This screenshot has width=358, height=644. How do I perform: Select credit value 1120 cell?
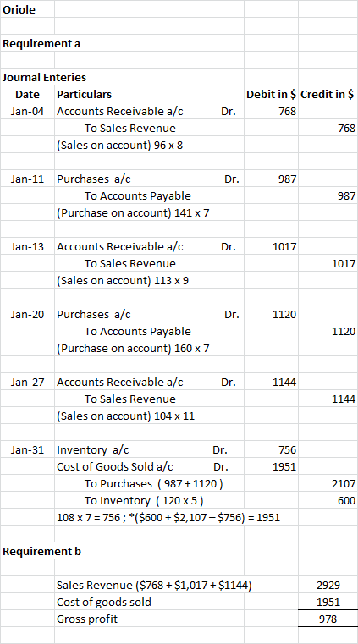coord(328,331)
